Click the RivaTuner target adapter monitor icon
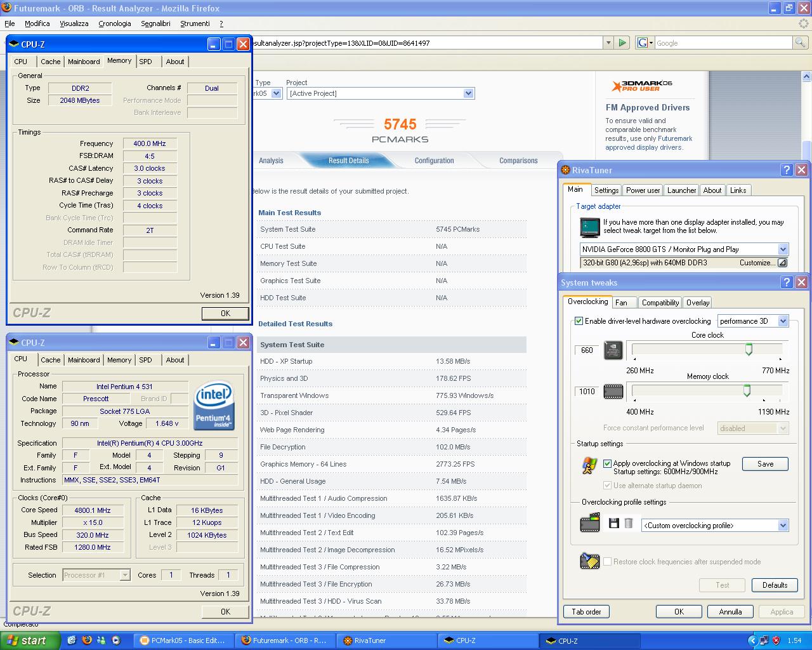Viewport: 812px width, 650px height. point(590,227)
